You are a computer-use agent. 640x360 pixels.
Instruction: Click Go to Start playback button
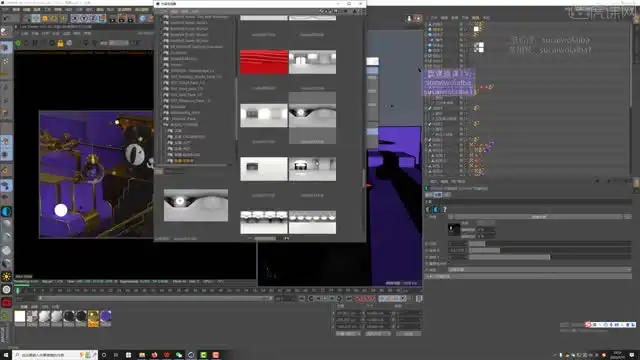pyautogui.click(x=302, y=299)
